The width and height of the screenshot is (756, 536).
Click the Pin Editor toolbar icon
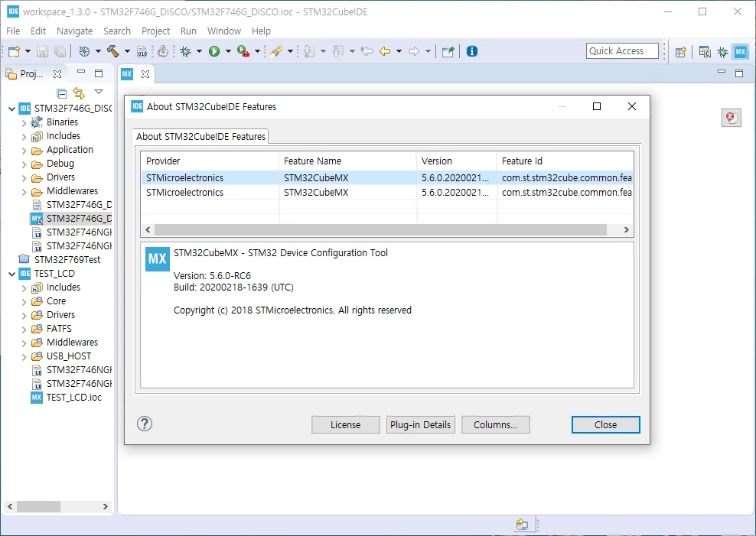click(448, 51)
